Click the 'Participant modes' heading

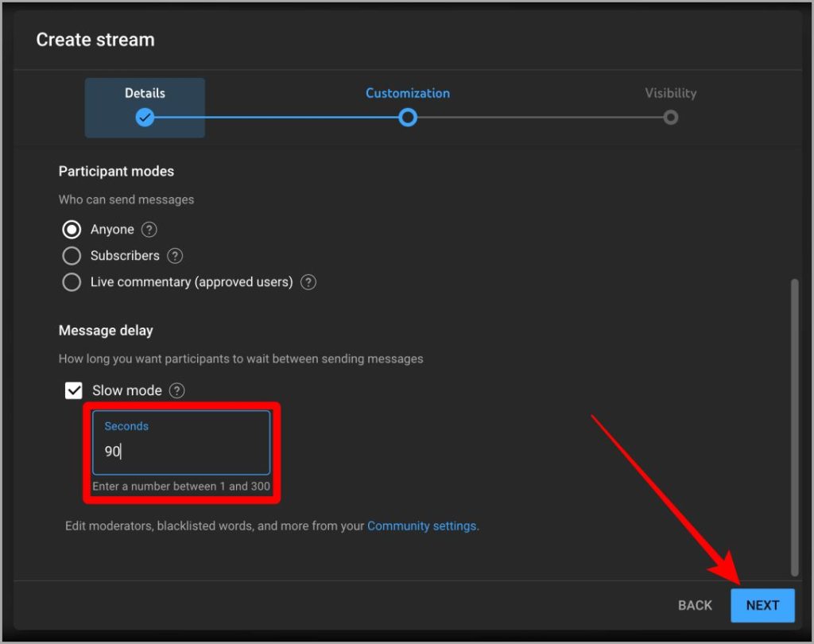[116, 172]
